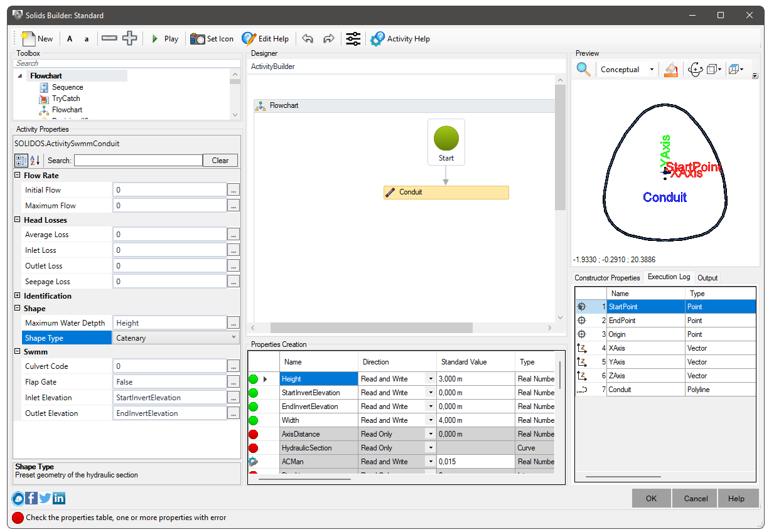Click the Cancel button

click(x=696, y=499)
